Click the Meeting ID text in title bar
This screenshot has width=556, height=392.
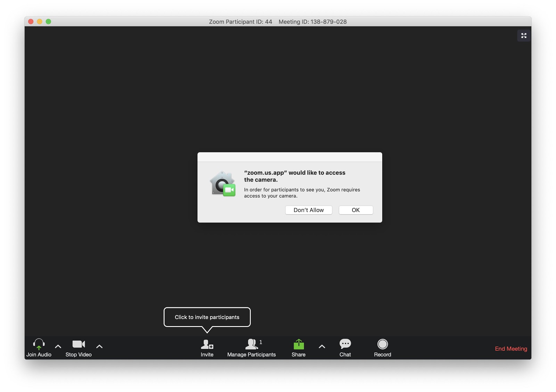pyautogui.click(x=313, y=22)
